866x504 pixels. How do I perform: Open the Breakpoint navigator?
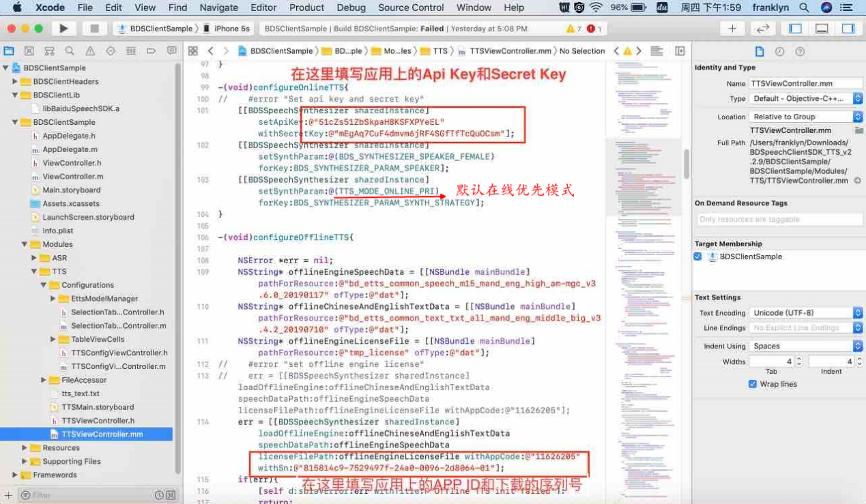point(151,51)
